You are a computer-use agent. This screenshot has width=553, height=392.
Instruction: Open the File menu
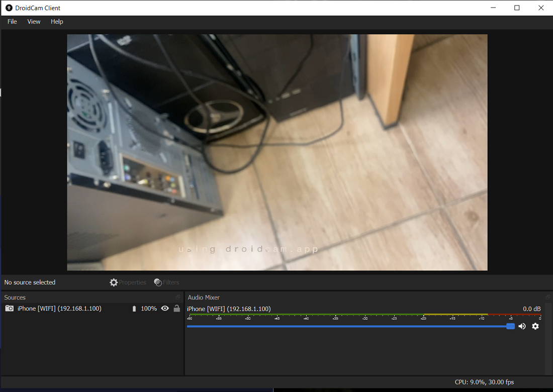pyautogui.click(x=12, y=22)
